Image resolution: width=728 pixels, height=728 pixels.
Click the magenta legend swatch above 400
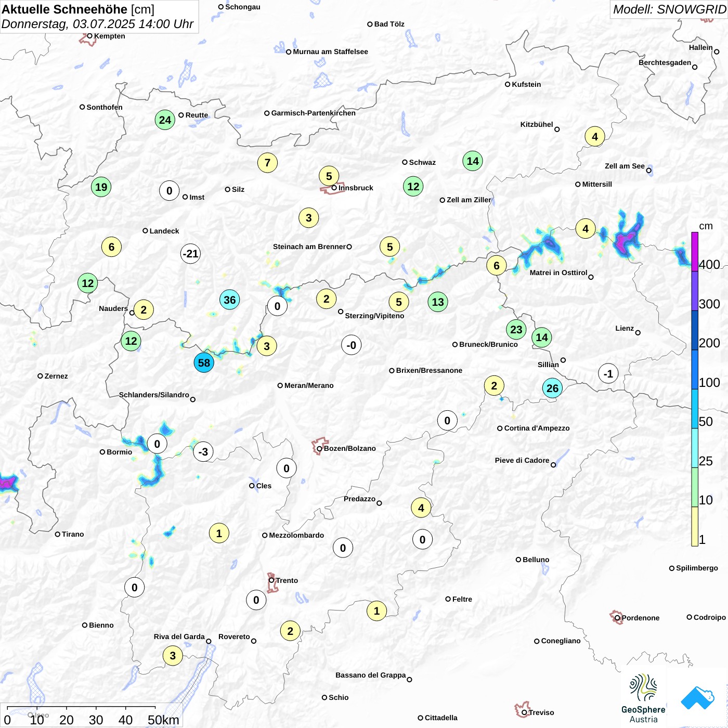tap(695, 252)
